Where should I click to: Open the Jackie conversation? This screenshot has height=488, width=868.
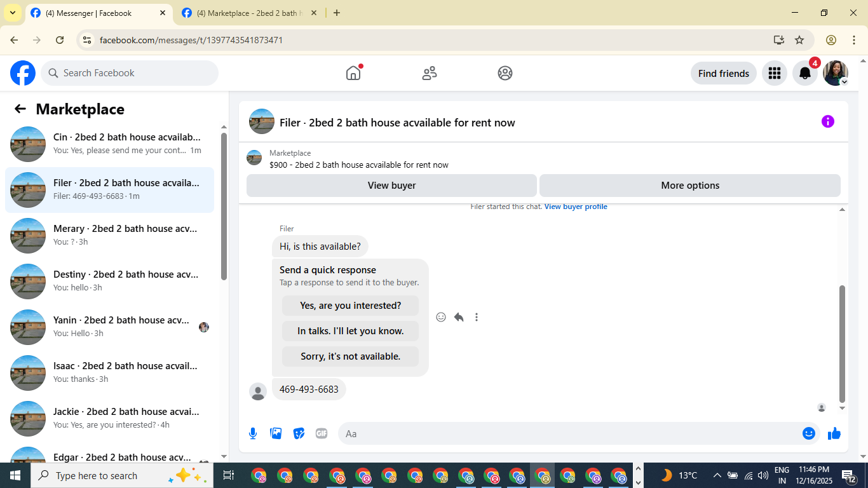pyautogui.click(x=109, y=419)
